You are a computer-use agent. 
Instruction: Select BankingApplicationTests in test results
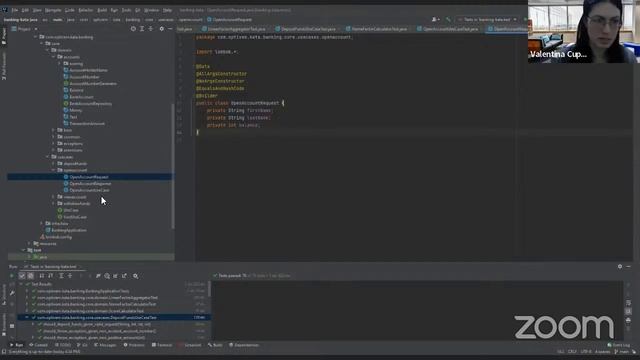tap(83, 291)
